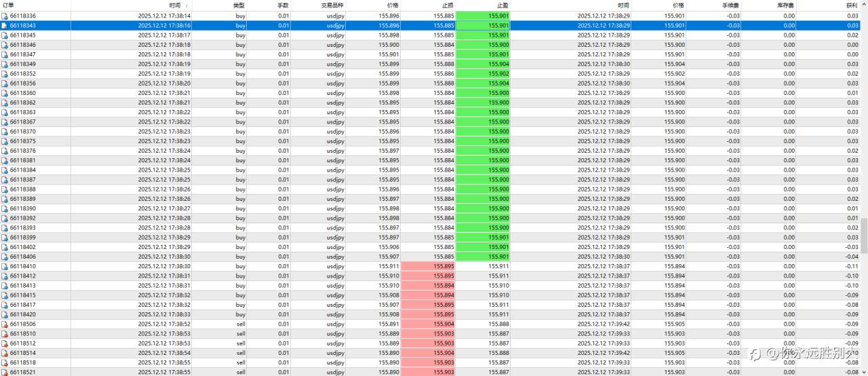Screen dimensions: 868x376
Task: Select order number 66118420
Action: [x=23, y=314]
